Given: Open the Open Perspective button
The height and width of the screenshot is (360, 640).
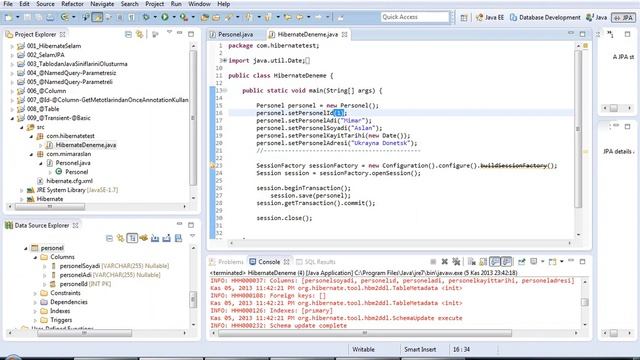Looking at the screenshot, I should [x=464, y=18].
